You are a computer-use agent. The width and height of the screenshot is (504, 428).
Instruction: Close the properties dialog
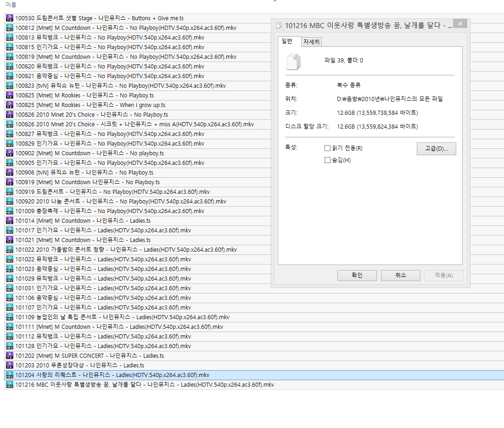460,24
